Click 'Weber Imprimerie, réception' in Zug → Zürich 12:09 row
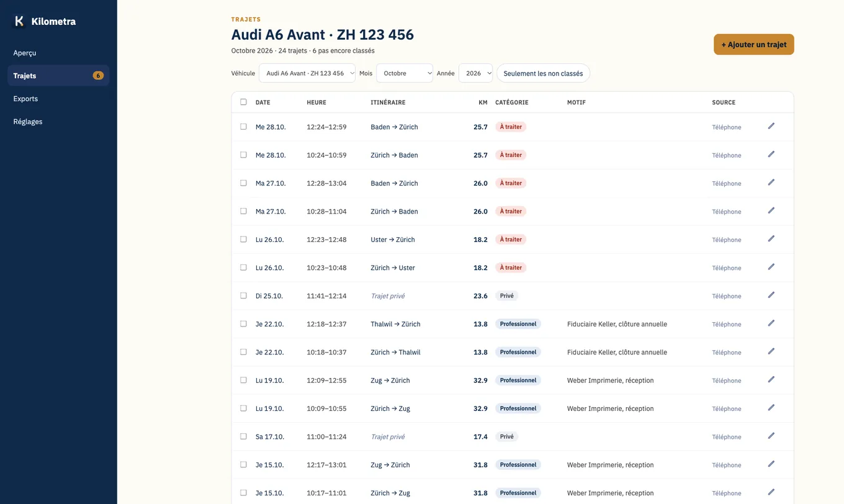844x504 pixels. (x=610, y=380)
